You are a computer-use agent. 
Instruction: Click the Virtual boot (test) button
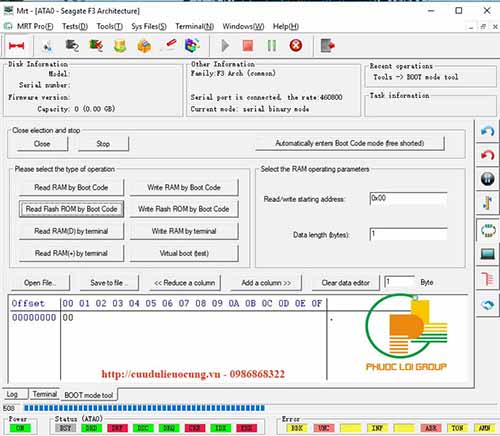184,253
